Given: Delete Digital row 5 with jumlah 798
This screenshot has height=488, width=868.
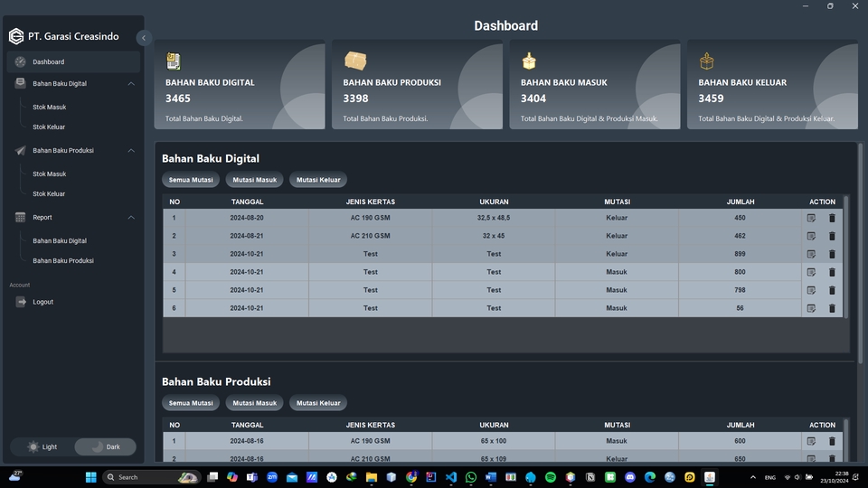Looking at the screenshot, I should click(x=832, y=290).
